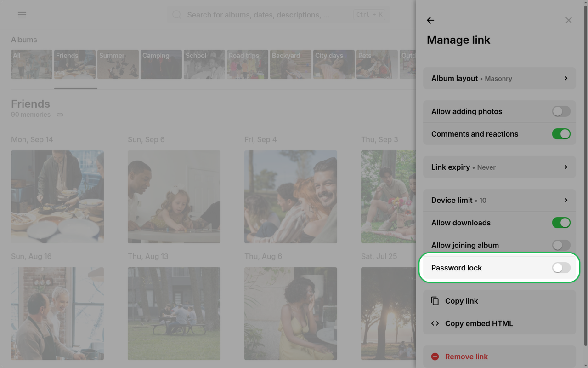The image size is (588, 368).
Task: Select the Friends album tab
Action: (75, 64)
